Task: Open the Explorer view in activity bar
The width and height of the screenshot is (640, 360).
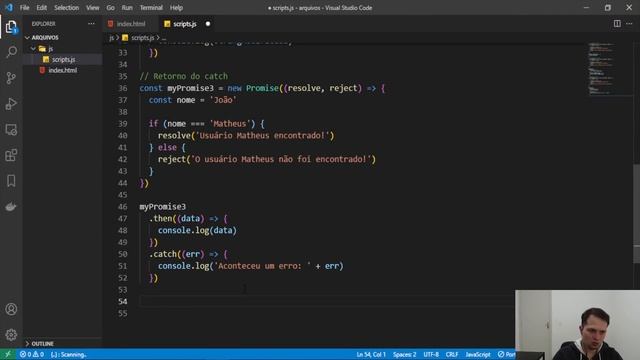Action: click(11, 27)
